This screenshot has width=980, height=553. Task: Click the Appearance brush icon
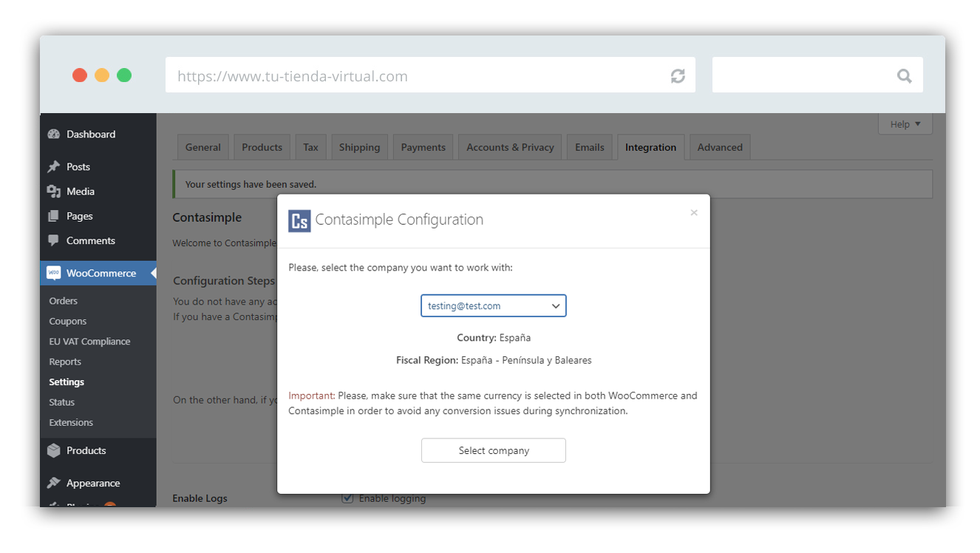(53, 483)
